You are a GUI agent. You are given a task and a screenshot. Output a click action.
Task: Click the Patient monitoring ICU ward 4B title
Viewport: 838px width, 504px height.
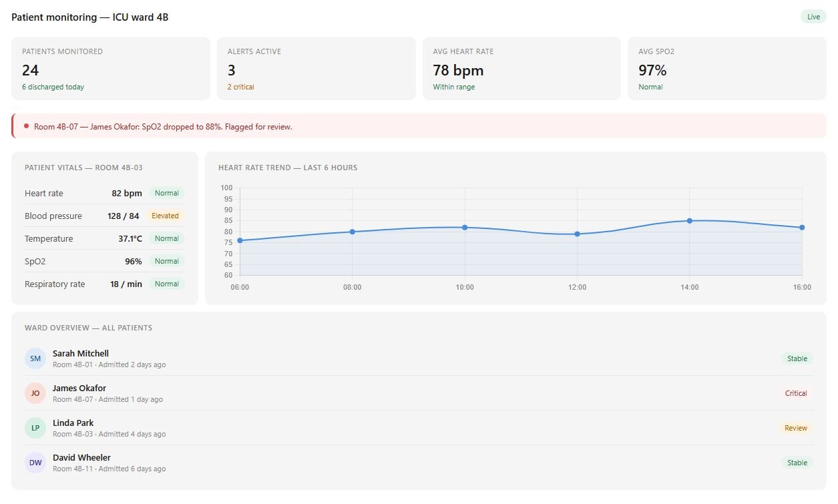coord(90,17)
